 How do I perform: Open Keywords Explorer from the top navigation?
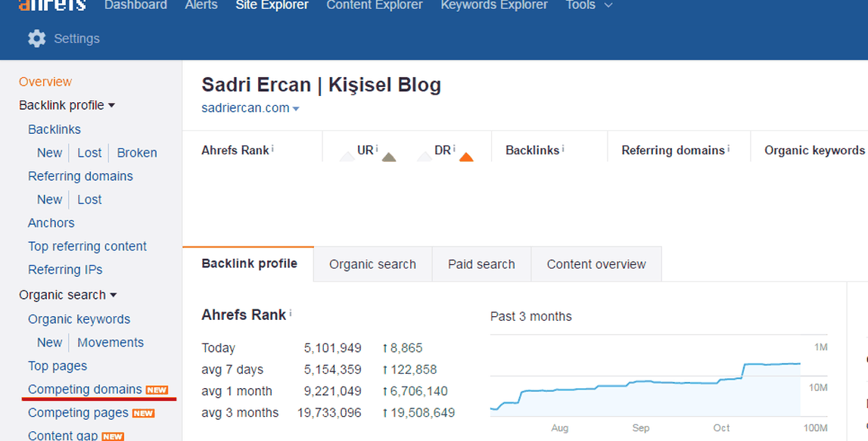coord(494,5)
